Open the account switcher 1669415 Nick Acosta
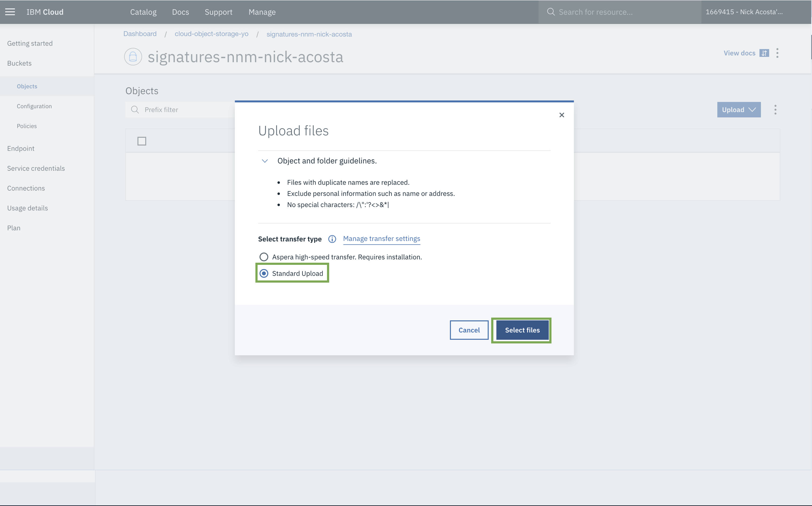This screenshot has height=506, width=812. (744, 12)
